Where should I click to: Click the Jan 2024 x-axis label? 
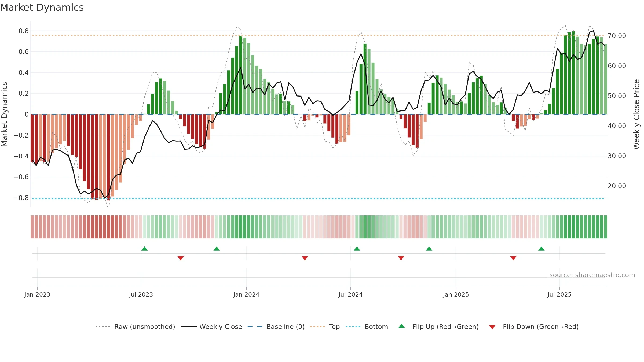pos(246,294)
